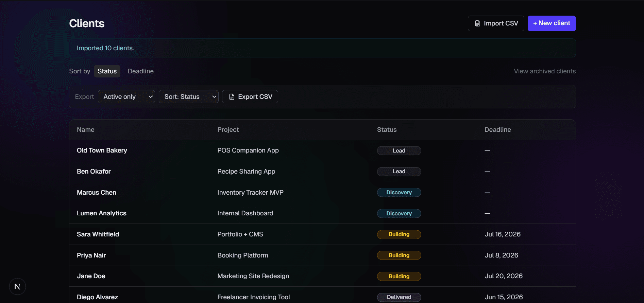Click the Jul 20, 2026 deadline
644x303 pixels.
click(x=504, y=276)
